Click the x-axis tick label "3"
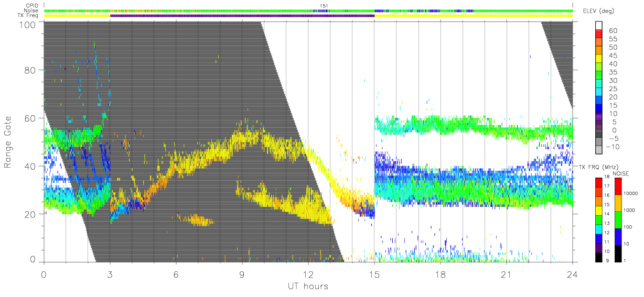This screenshot has width=644, height=297. pos(110,274)
